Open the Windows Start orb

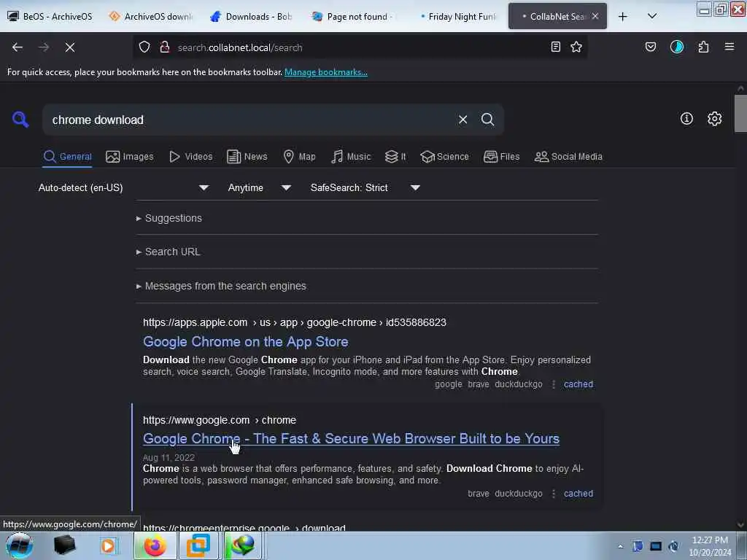[x=20, y=545]
